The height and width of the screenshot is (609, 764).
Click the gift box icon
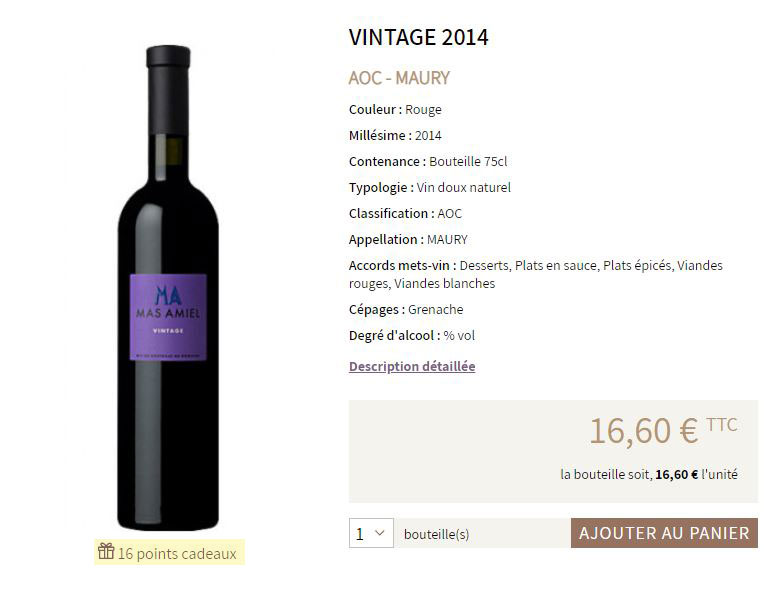click(106, 551)
